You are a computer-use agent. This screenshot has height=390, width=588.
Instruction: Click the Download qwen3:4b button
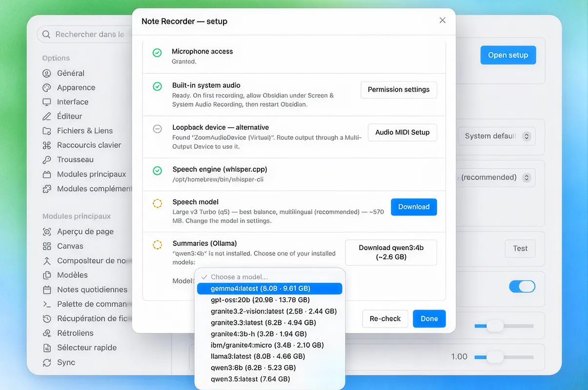pyautogui.click(x=391, y=253)
